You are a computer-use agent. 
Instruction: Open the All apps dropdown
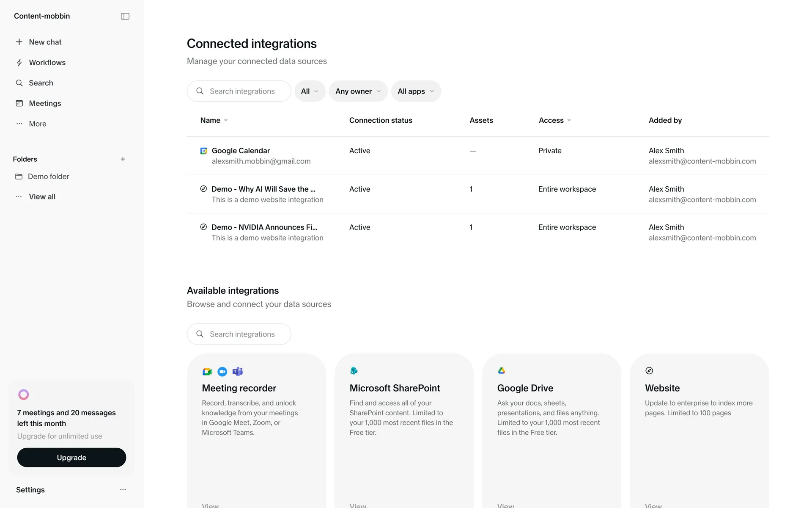tap(415, 91)
